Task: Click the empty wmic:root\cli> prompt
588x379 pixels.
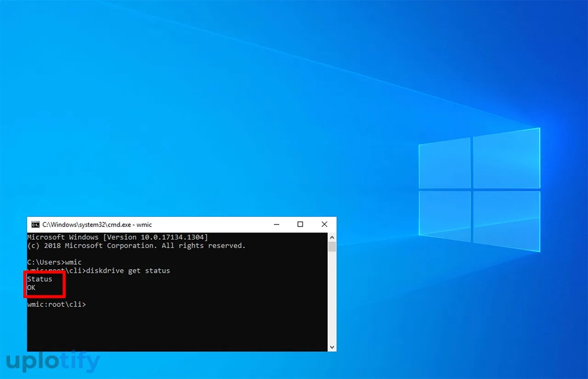Action: point(57,304)
